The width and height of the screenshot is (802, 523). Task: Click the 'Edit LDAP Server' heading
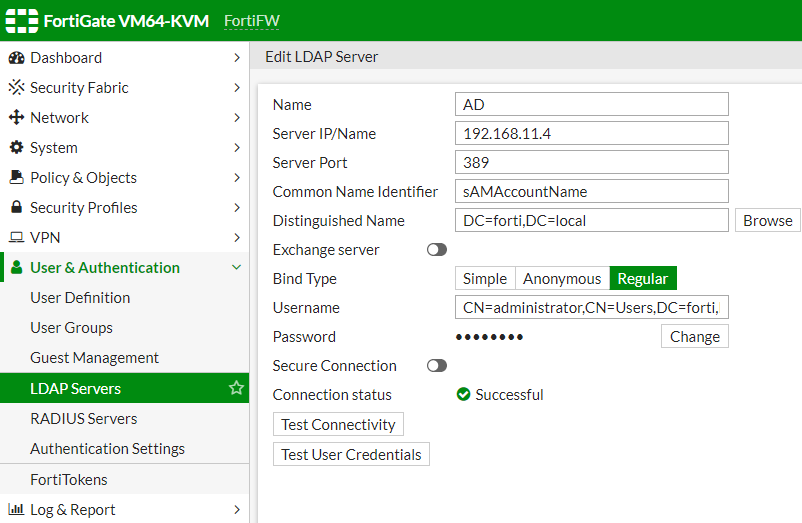(321, 57)
